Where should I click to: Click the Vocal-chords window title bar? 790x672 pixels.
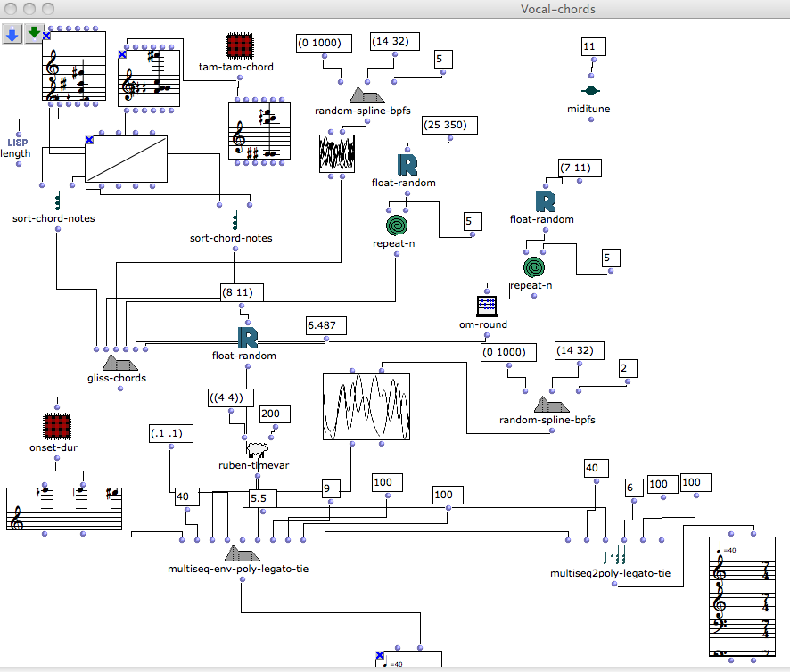click(395, 9)
